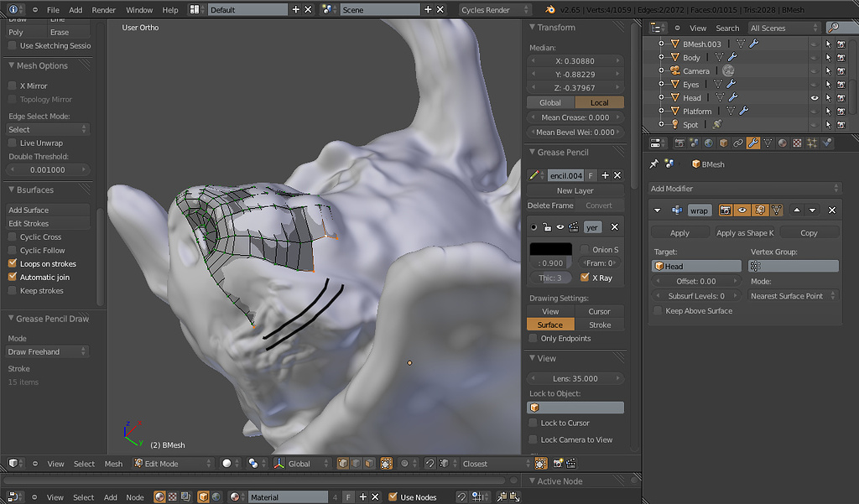The width and height of the screenshot is (859, 504).
Task: Open the World properties tab (globe icon)
Action: pos(709,143)
